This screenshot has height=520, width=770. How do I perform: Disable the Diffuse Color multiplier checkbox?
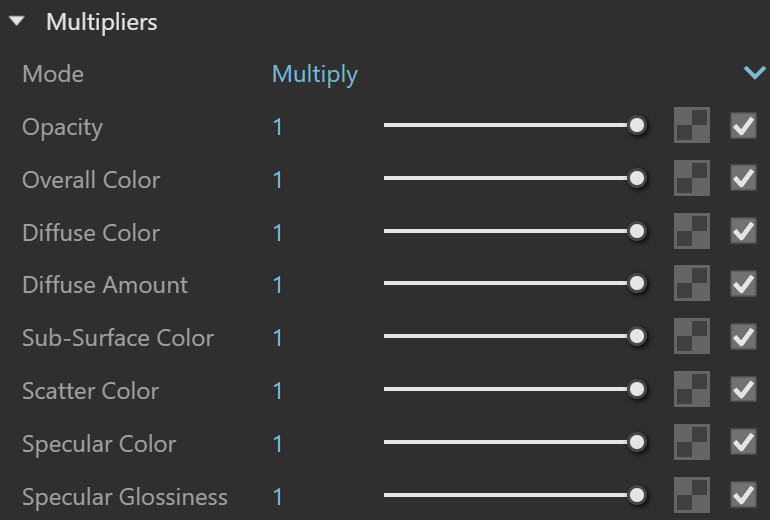point(743,231)
